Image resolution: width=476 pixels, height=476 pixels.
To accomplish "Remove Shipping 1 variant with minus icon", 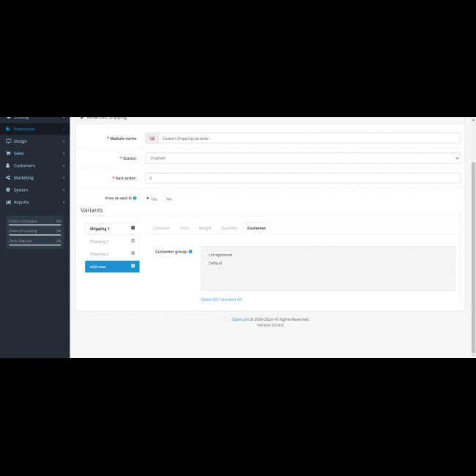I will (133, 228).
